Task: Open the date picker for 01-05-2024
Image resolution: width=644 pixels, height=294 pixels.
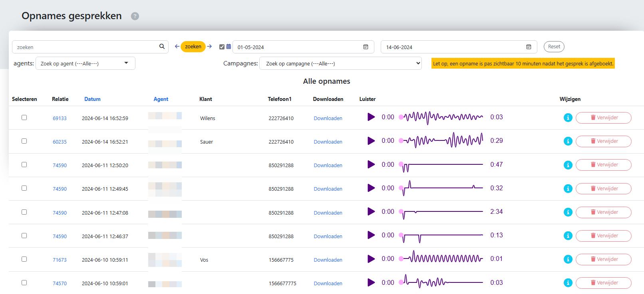Action: [x=366, y=47]
